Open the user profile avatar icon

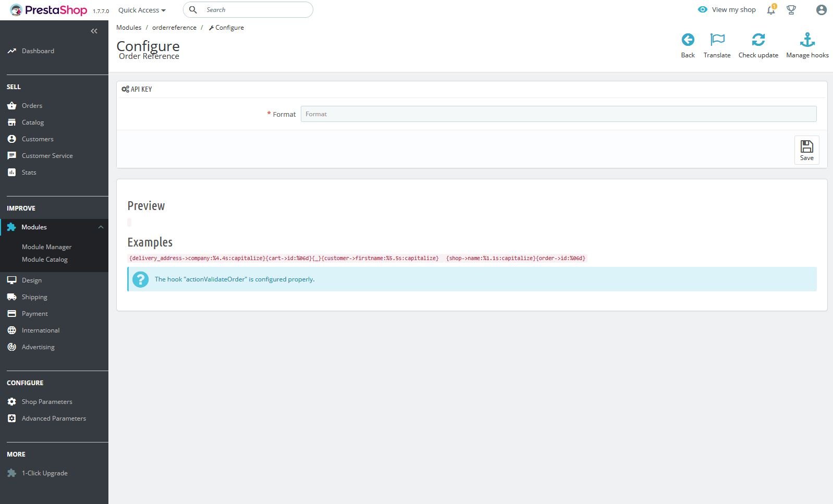(x=822, y=10)
